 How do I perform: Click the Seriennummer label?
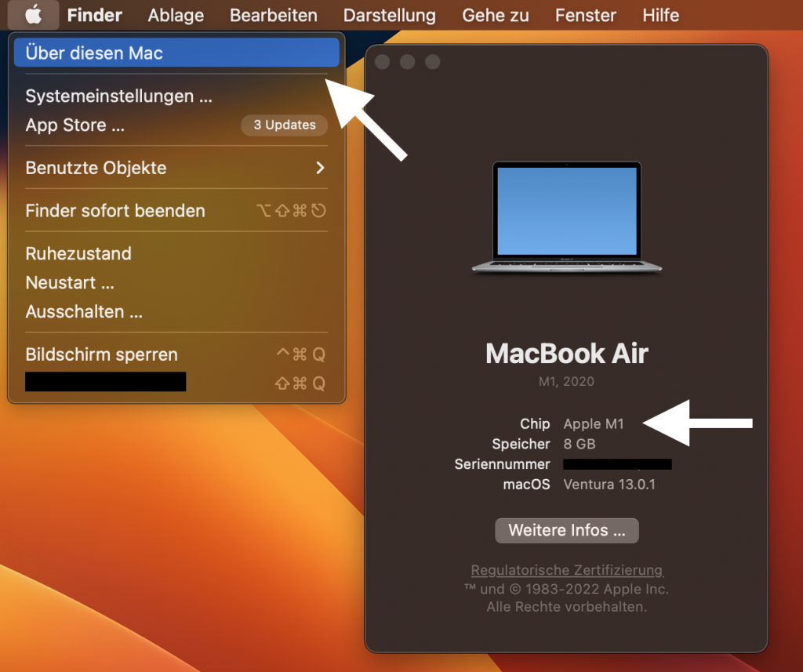pos(502,464)
